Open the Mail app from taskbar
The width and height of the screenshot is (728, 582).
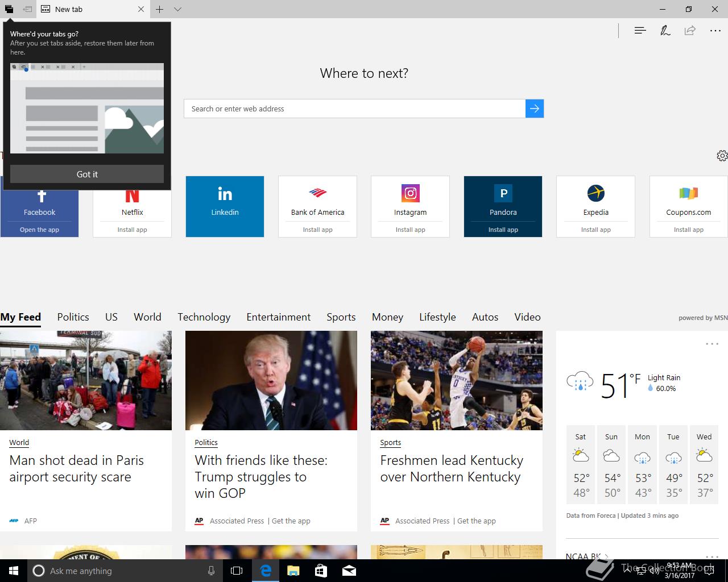[x=349, y=571]
